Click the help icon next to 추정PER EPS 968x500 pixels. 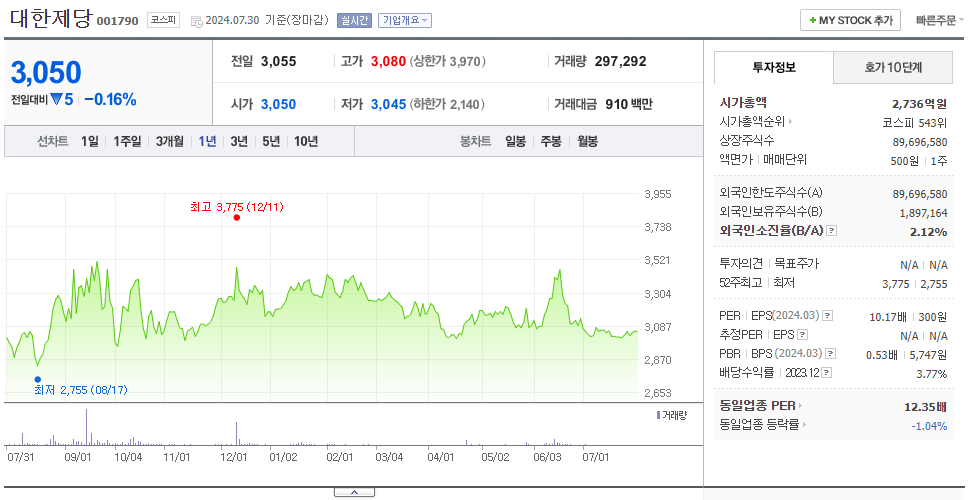coord(802,335)
